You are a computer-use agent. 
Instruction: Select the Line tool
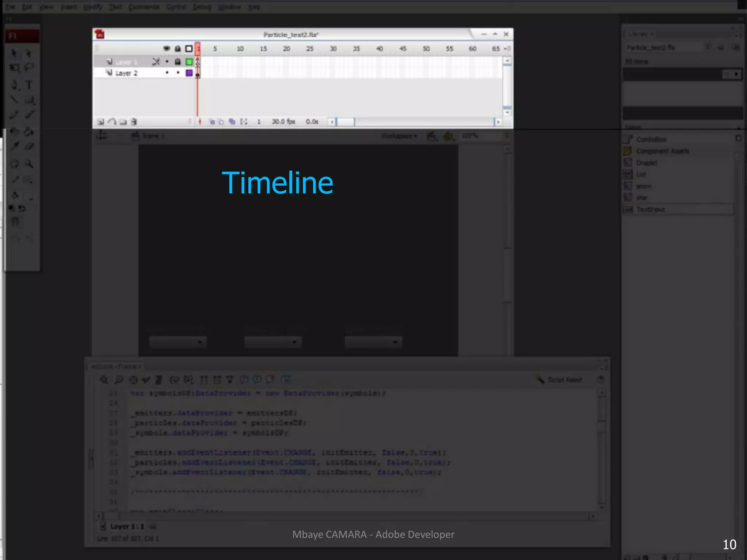point(14,100)
